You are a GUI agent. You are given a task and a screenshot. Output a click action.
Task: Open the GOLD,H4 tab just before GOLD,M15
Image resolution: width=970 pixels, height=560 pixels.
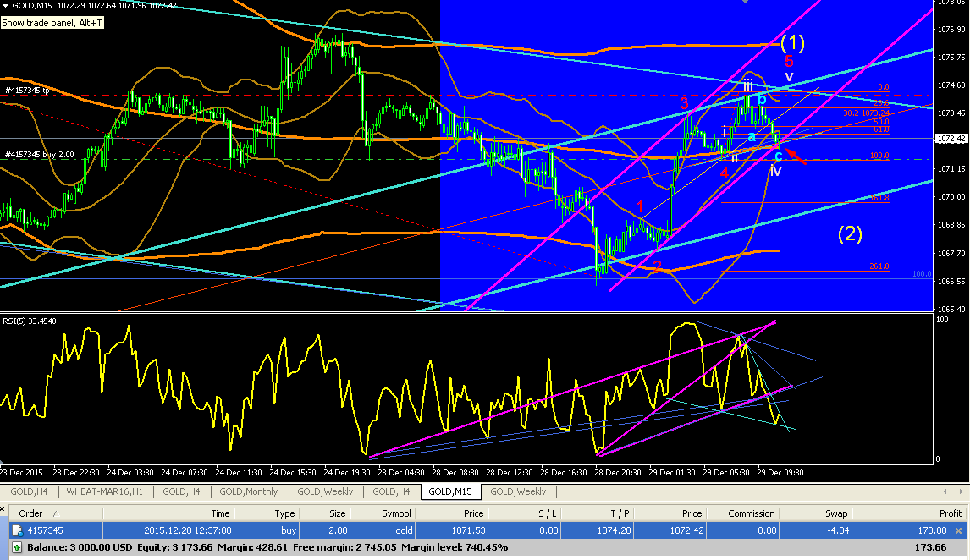pyautogui.click(x=391, y=491)
